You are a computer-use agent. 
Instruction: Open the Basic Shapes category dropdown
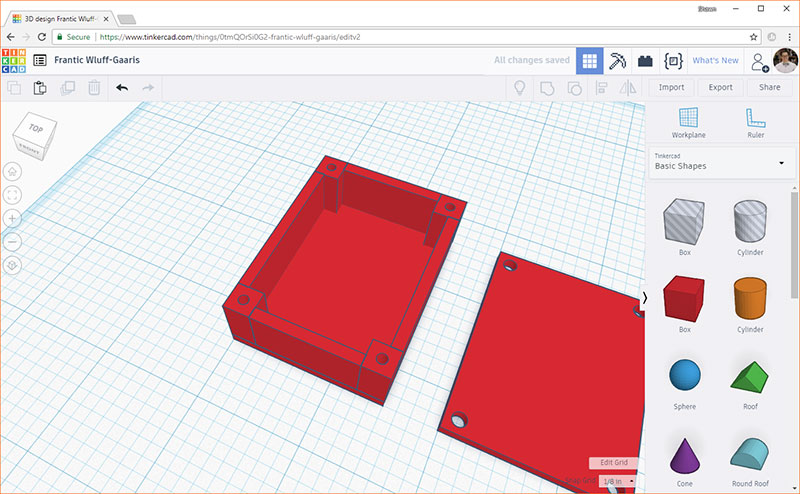click(719, 162)
